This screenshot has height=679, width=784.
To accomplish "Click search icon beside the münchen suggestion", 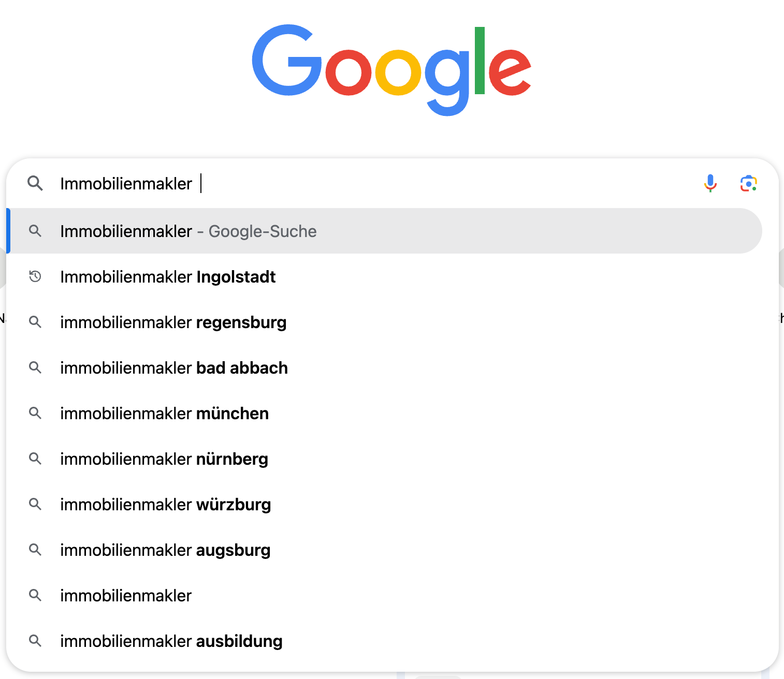I will 35,413.
